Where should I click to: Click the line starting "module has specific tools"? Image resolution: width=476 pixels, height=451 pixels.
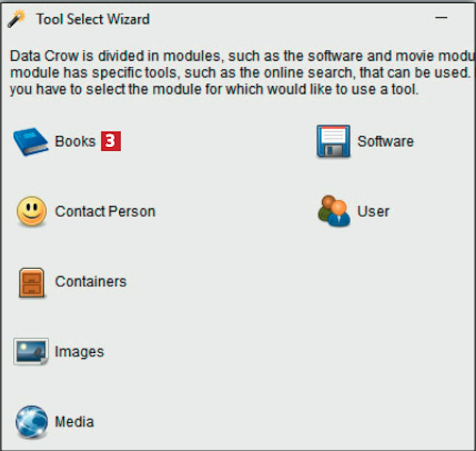[240, 72]
